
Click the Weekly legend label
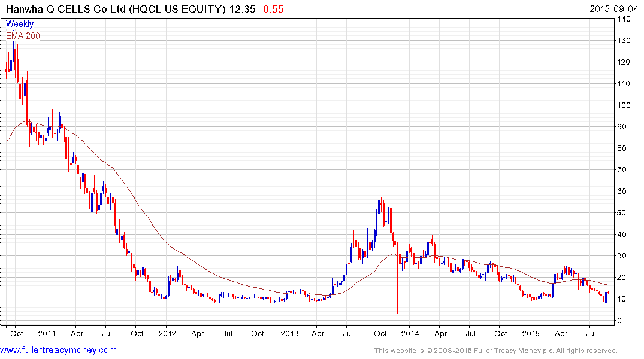[x=20, y=24]
